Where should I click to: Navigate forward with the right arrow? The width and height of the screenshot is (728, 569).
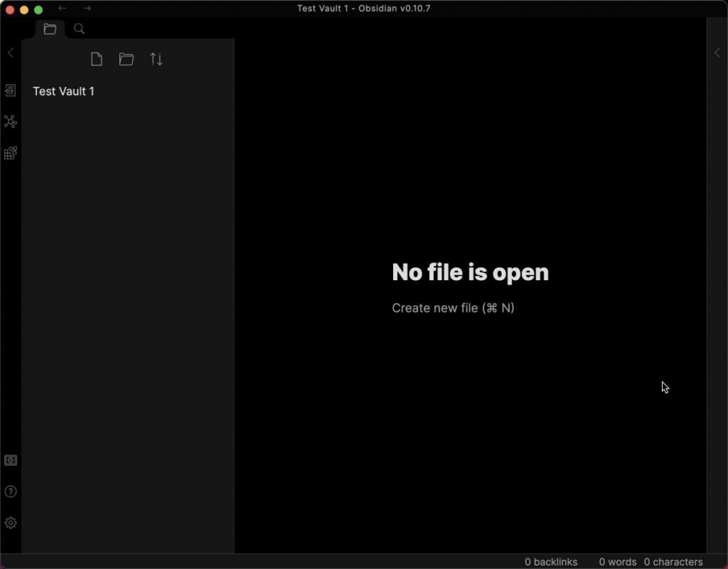click(x=87, y=9)
